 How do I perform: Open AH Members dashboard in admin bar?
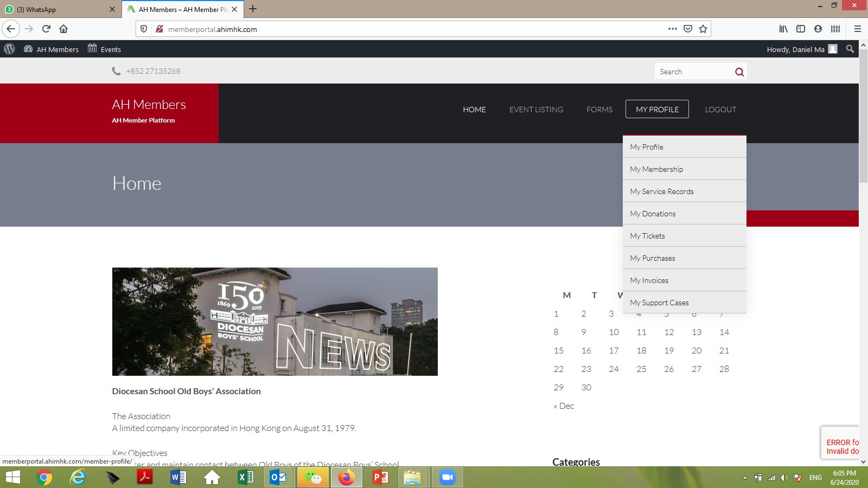(x=52, y=49)
